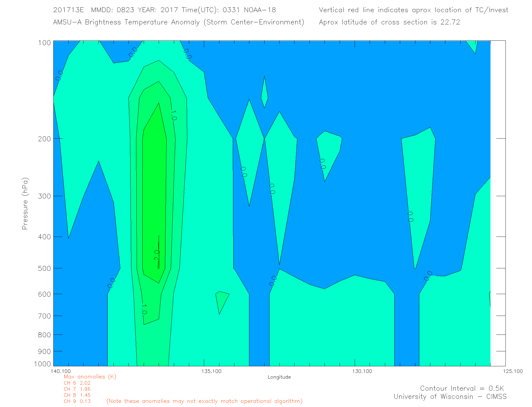Click the Pressure (hPa) axis title
The height and width of the screenshot is (407, 532).
coord(25,204)
